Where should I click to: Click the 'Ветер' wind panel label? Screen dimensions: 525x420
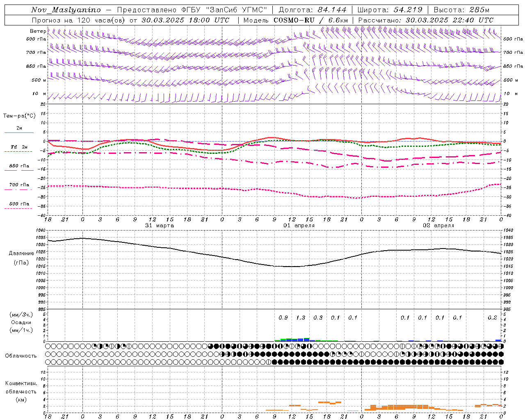(38, 31)
